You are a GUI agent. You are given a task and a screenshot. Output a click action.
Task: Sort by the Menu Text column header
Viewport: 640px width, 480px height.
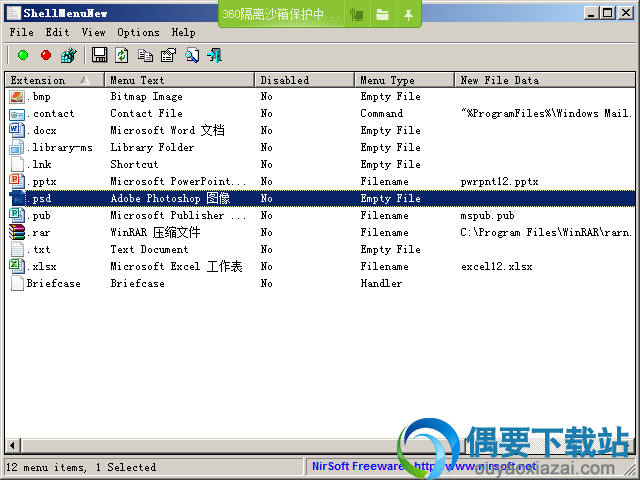click(180, 80)
